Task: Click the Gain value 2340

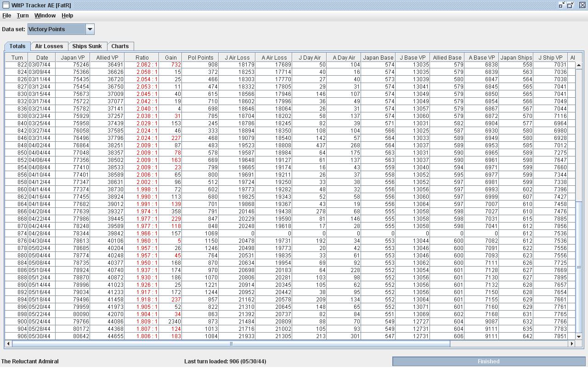Action: coord(170,322)
